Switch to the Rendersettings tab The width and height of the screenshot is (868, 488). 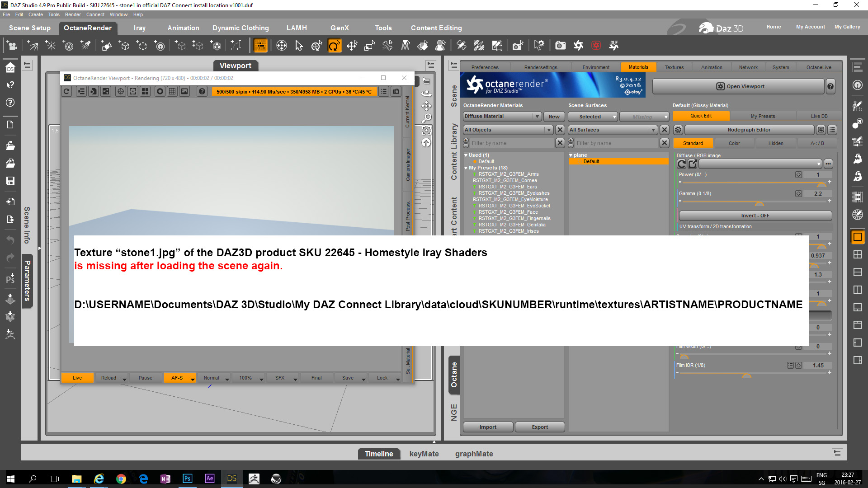click(x=541, y=67)
